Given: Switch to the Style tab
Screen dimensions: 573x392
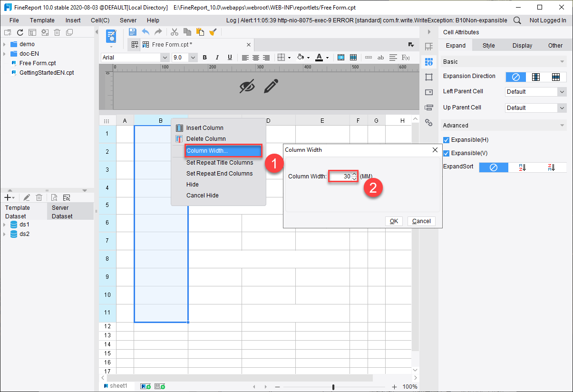Looking at the screenshot, I should pyautogui.click(x=489, y=46).
